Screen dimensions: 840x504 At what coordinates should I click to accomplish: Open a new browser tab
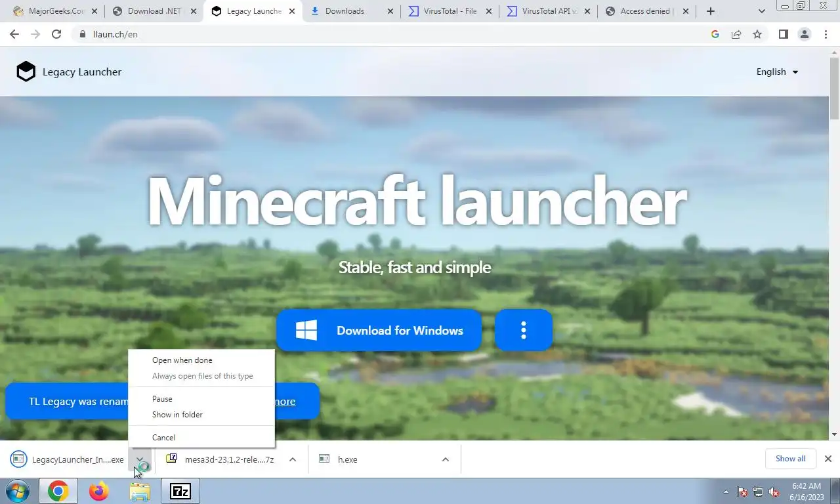pos(710,11)
